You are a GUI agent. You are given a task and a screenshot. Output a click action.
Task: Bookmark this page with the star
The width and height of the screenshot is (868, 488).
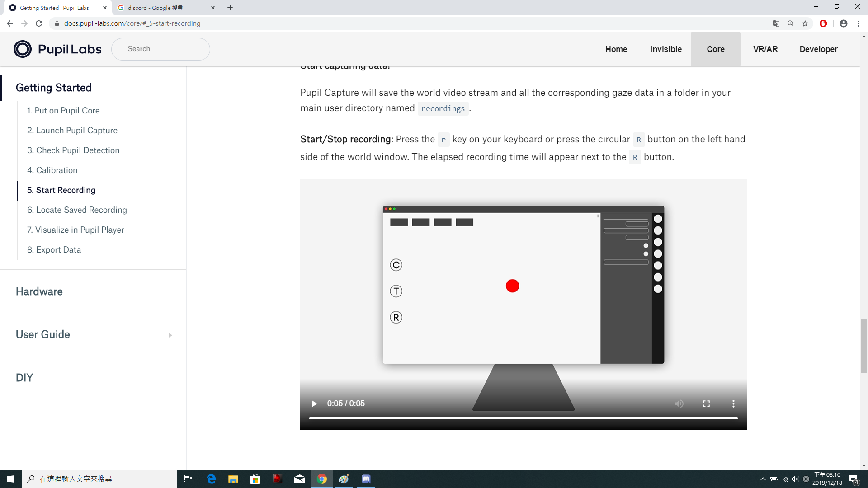click(805, 23)
